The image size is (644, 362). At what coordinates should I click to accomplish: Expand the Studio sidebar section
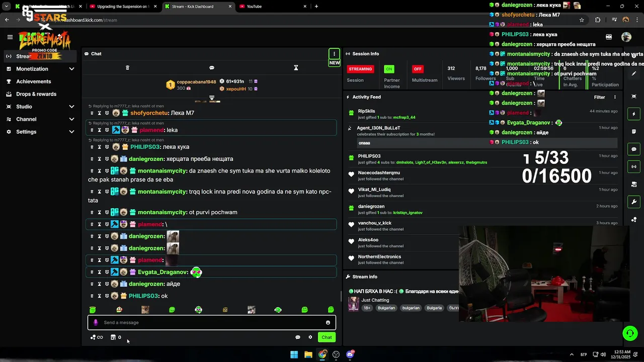coord(71,107)
